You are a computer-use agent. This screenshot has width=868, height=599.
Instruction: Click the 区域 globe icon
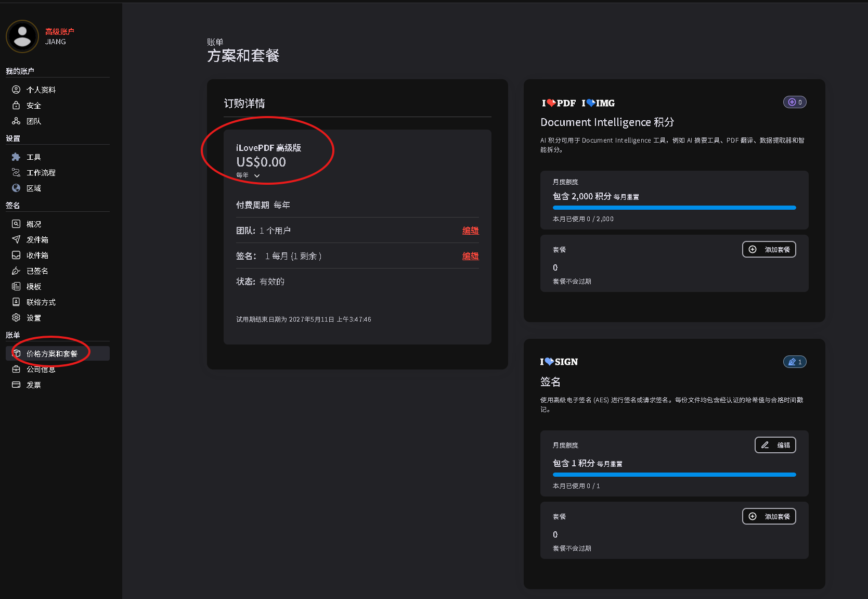click(x=16, y=188)
